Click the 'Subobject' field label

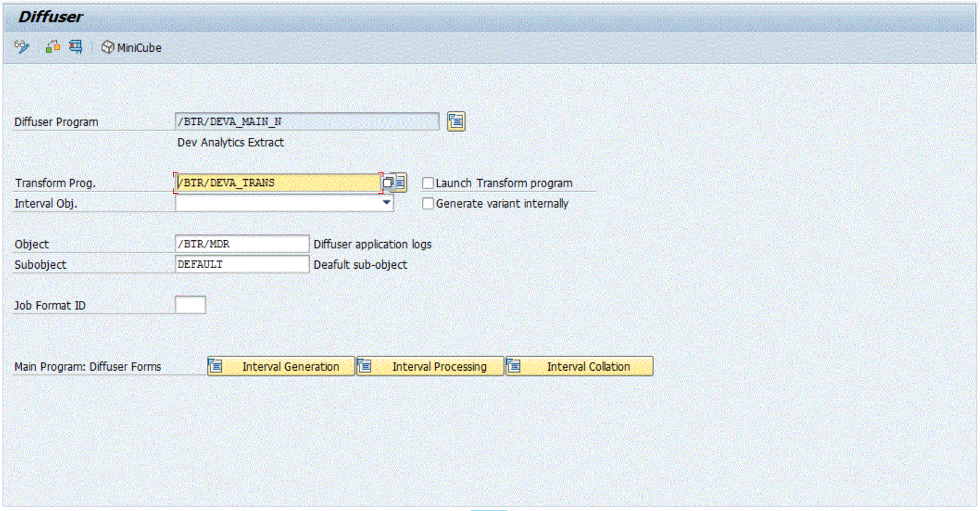pos(40,264)
